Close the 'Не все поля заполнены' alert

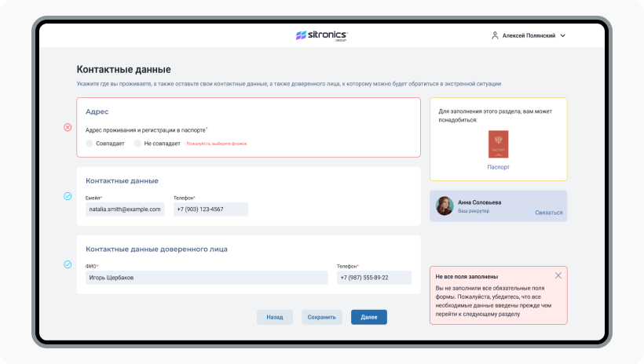point(558,275)
